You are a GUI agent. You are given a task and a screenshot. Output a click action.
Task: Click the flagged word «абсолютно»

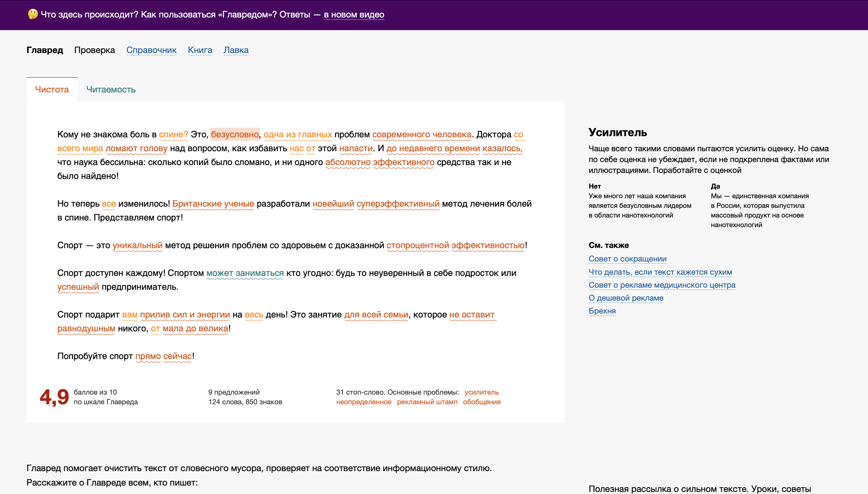point(348,162)
